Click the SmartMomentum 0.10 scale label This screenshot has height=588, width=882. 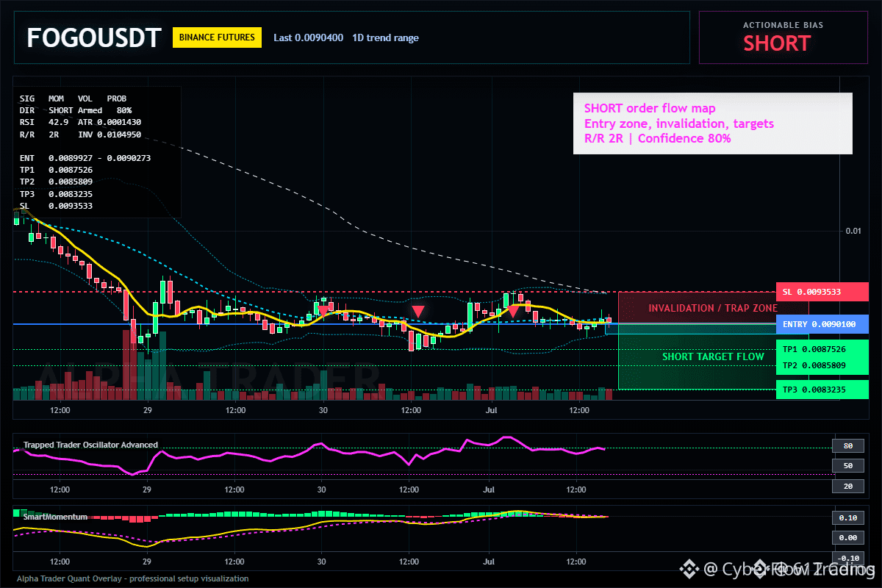847,518
